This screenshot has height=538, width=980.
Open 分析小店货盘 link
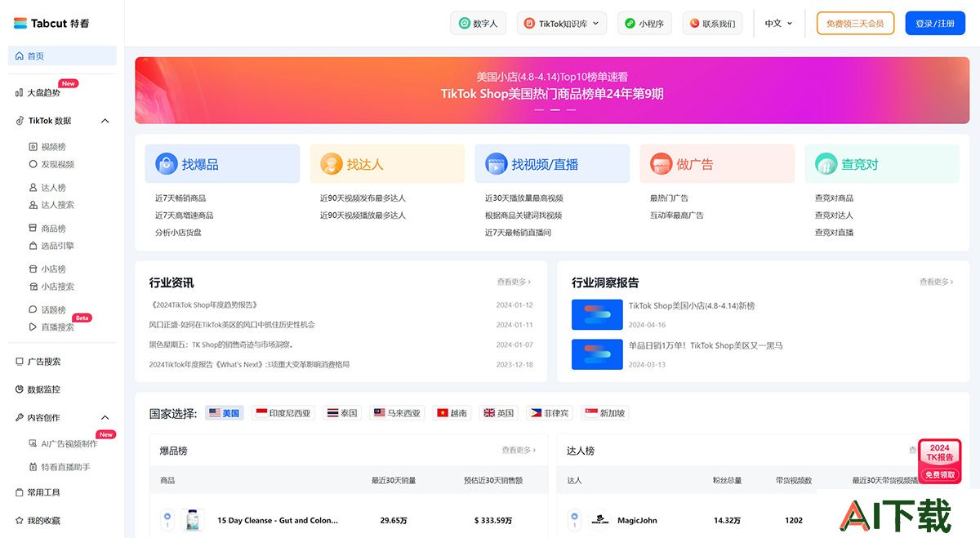[178, 233]
